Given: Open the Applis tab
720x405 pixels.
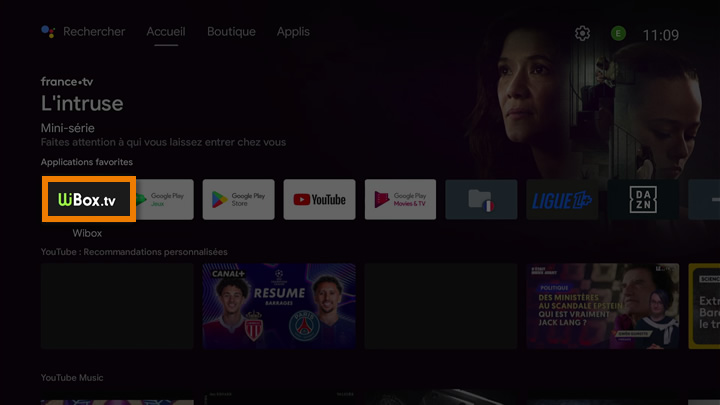Looking at the screenshot, I should coord(293,32).
